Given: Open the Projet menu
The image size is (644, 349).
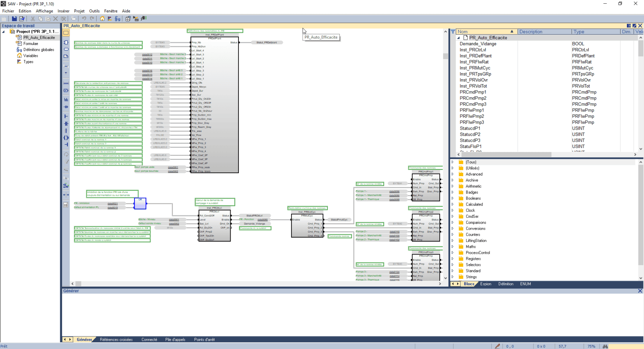Looking at the screenshot, I should 79,11.
